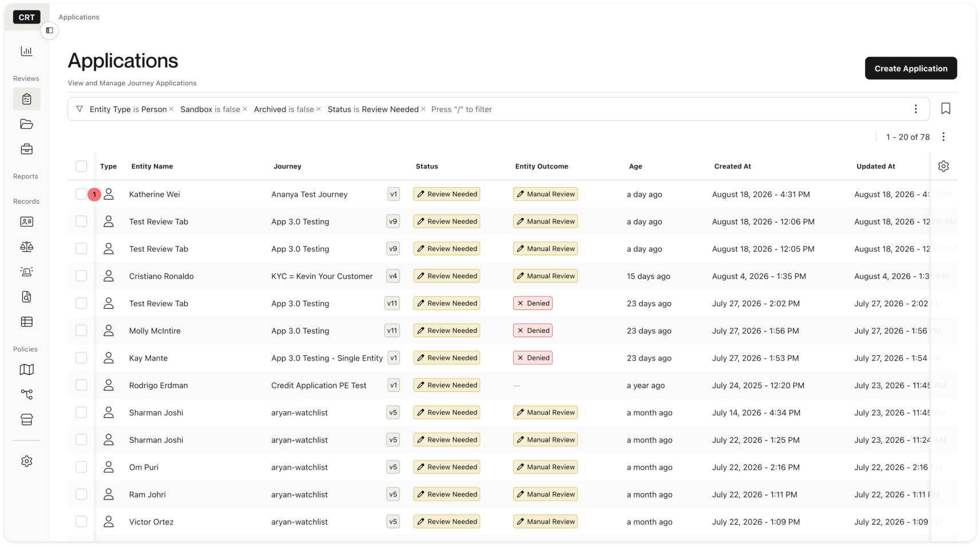Image resolution: width=980 pixels, height=547 pixels.
Task: Click the Create Application button
Action: pyautogui.click(x=911, y=68)
